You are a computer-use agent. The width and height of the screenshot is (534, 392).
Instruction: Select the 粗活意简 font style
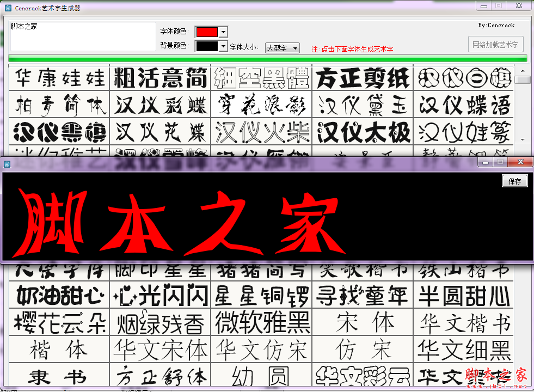[x=160, y=78]
